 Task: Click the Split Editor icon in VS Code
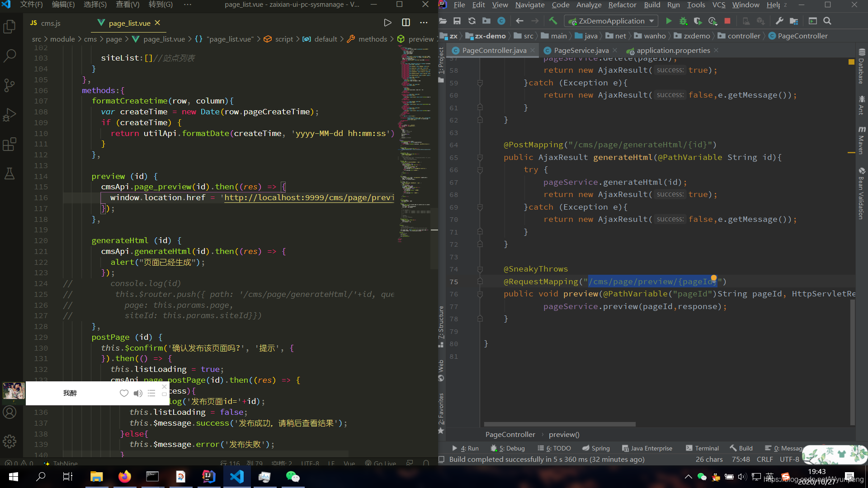[406, 23]
